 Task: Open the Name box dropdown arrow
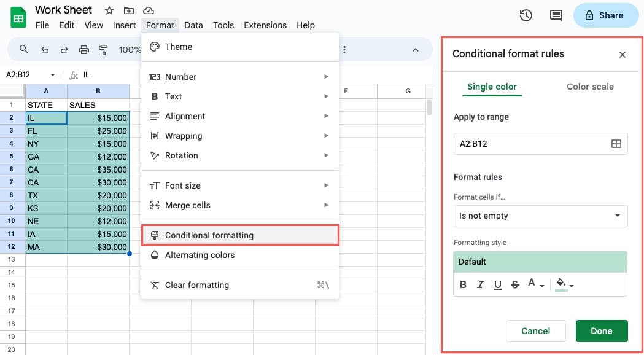point(53,75)
